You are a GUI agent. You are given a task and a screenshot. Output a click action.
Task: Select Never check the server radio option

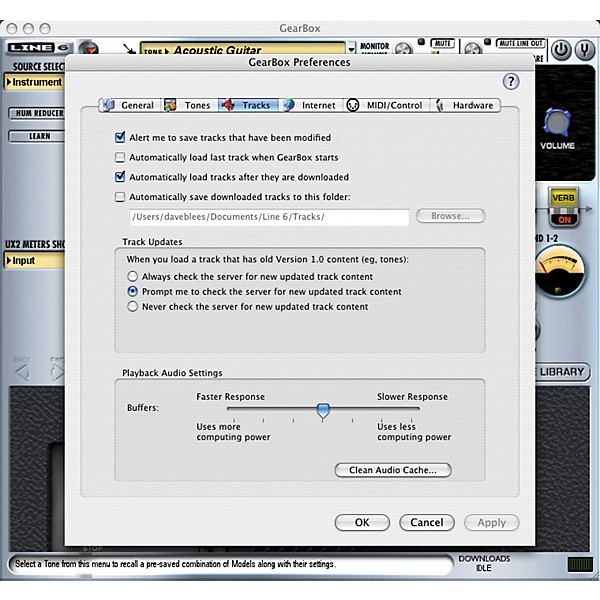[x=133, y=307]
